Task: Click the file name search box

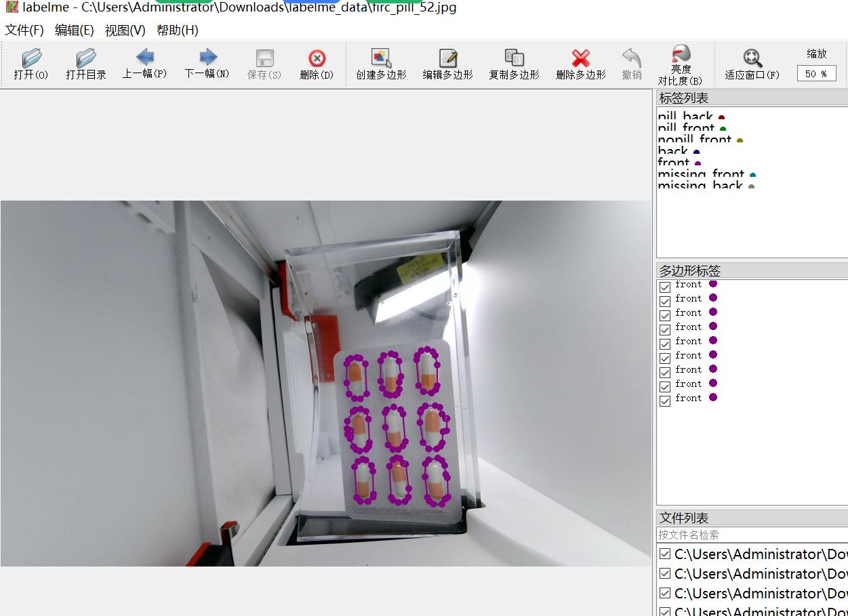Action: (x=751, y=535)
